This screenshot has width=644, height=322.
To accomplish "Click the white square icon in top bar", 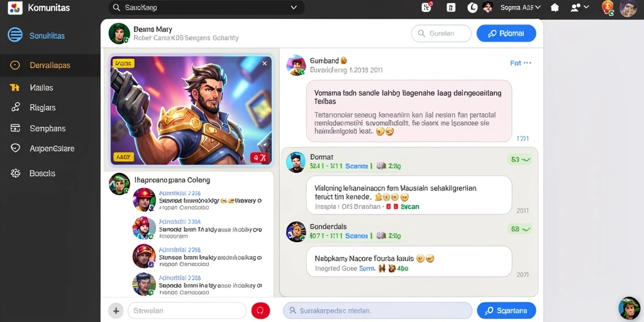I will (451, 8).
